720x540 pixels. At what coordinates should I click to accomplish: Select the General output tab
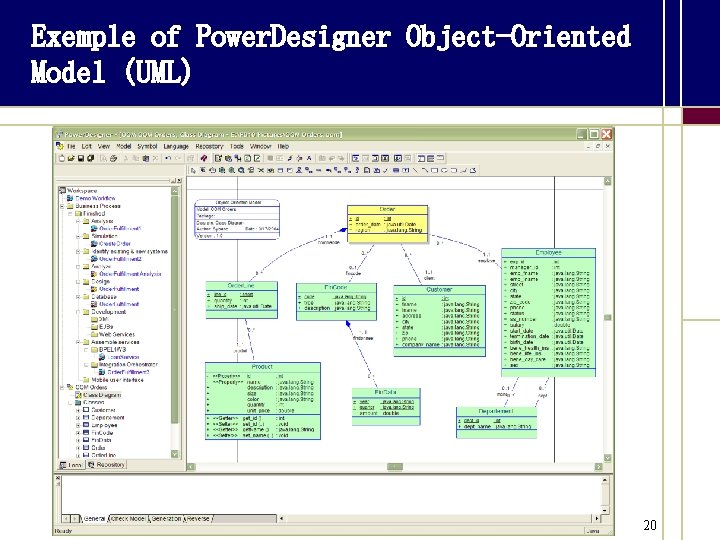[95, 518]
